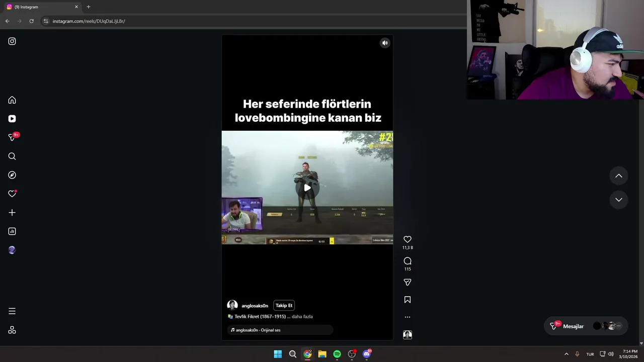
Task: Share the reel via paper plane icon
Action: pos(408,283)
